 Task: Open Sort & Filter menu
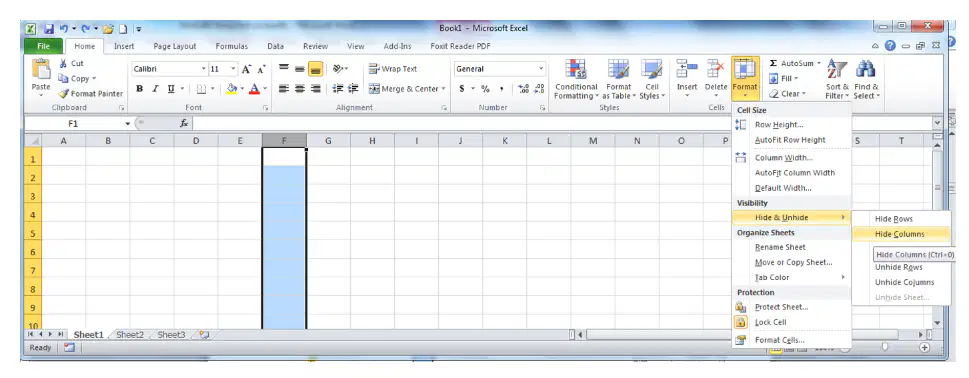(x=837, y=80)
